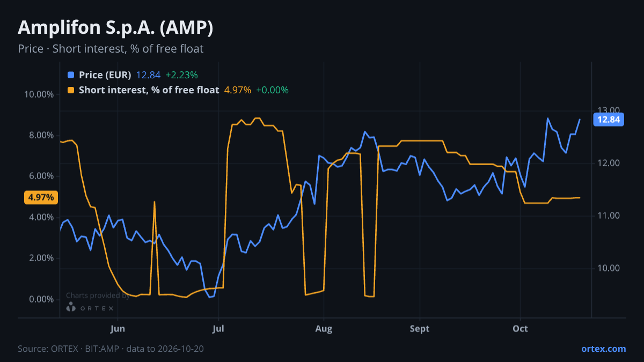The image size is (644, 362).
Task: Open the ortex.com link
Action: [x=603, y=349]
